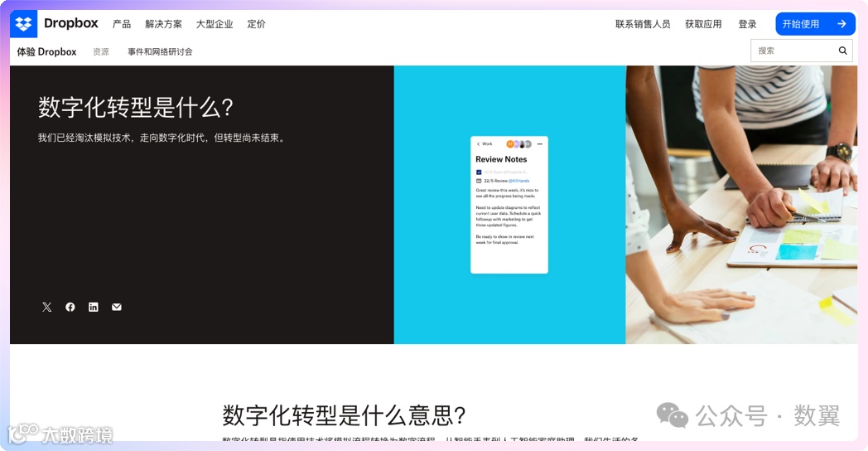This screenshot has width=868, height=451.
Task: Click the Dropbox wordmark text
Action: (x=71, y=23)
